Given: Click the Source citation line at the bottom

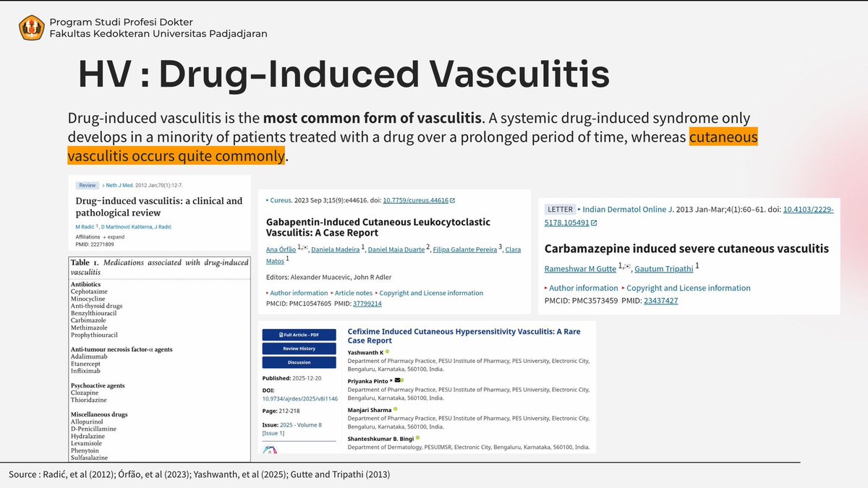Looking at the screenshot, I should 200,475.
